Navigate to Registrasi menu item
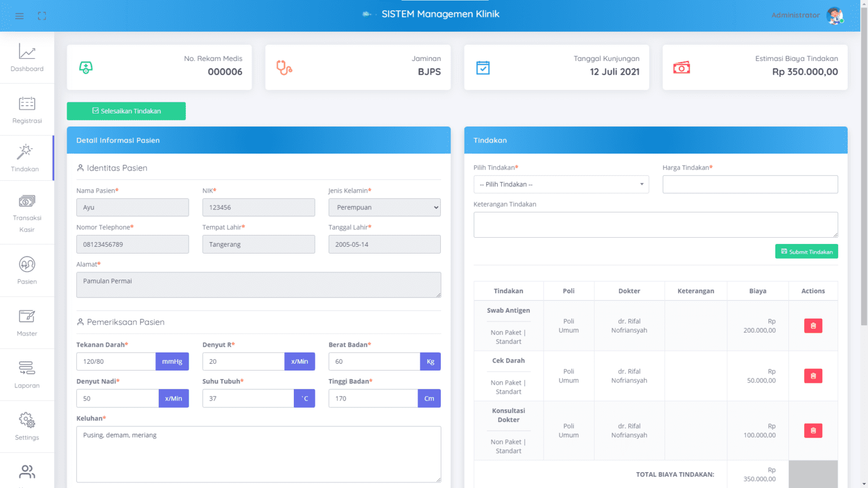The image size is (868, 488). coord(27,110)
